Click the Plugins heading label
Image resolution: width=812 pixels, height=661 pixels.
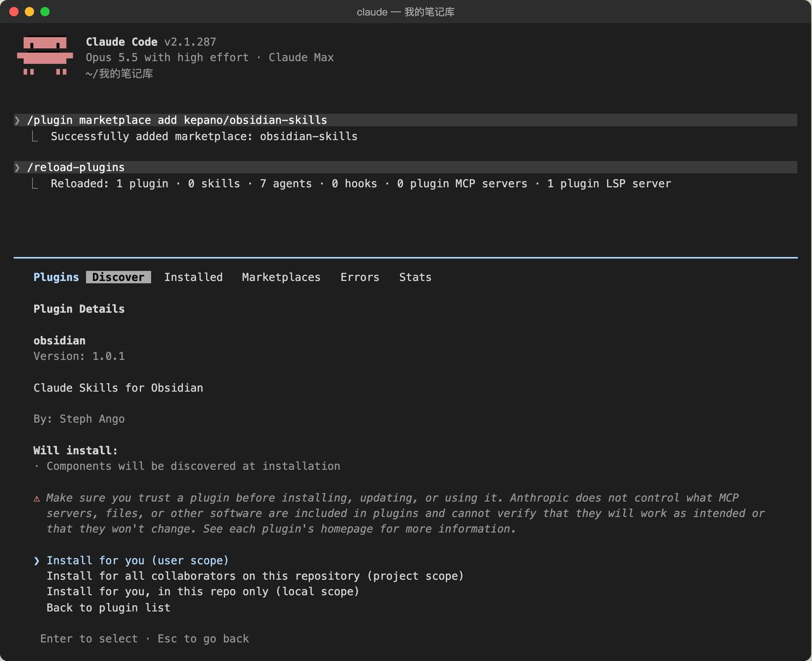pyautogui.click(x=56, y=277)
